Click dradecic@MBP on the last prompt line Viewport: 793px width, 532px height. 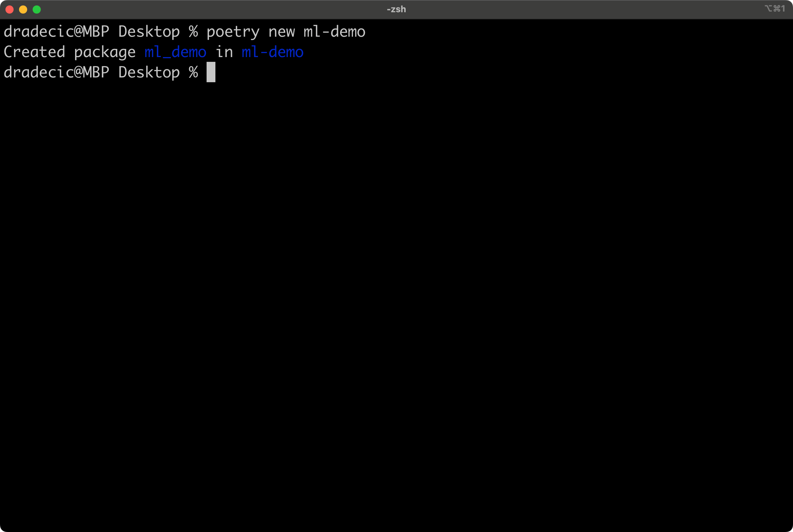(56, 72)
